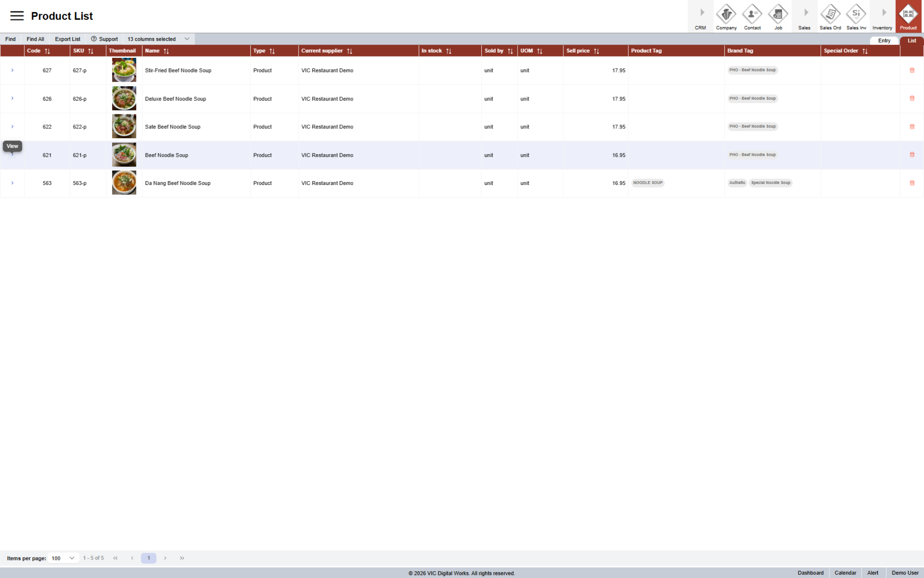Screen dimensions: 924x578
Task: Toggle sorting on the Code column
Action: (47, 51)
